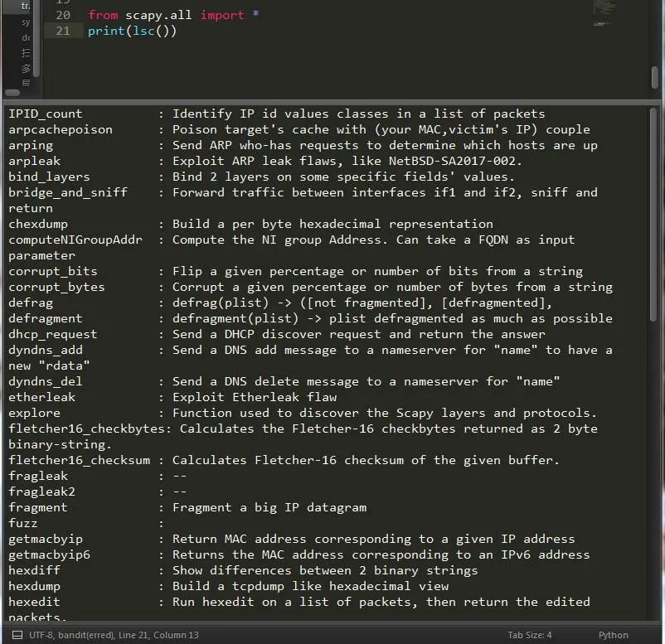The width and height of the screenshot is (665, 644).
Task: Click 'hexdump' in the output list
Action: pyautogui.click(x=34, y=586)
